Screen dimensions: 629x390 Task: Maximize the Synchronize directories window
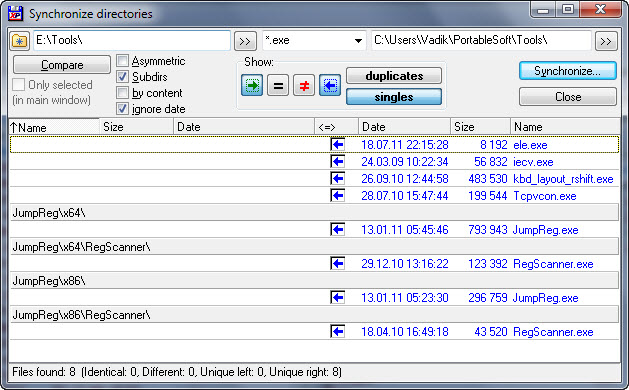tap(568, 10)
